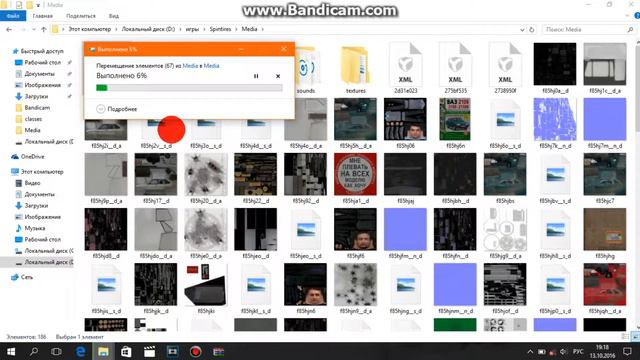This screenshot has height=360, width=640.
Task: Open the Поделиться ribbon tab
Action: tap(80, 16)
